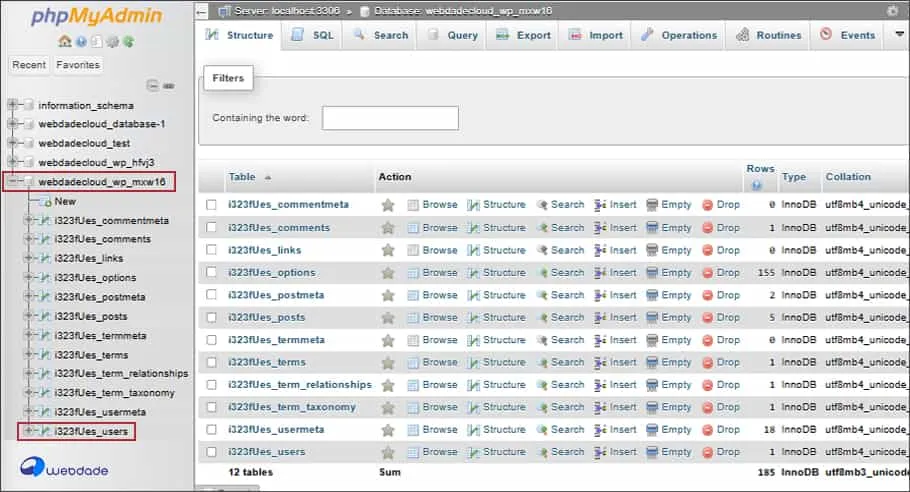The width and height of the screenshot is (910, 492).
Task: Click the Rows column help icon
Action: pos(757,186)
